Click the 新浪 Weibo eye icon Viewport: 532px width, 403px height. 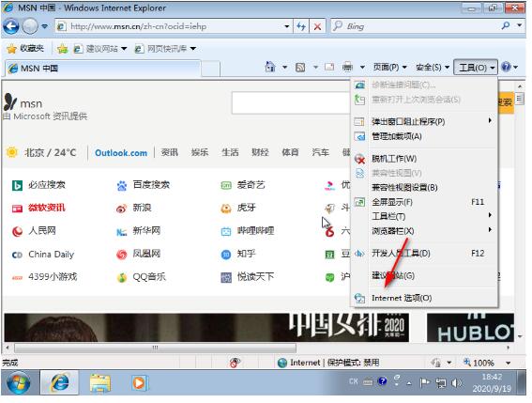pyautogui.click(x=121, y=209)
